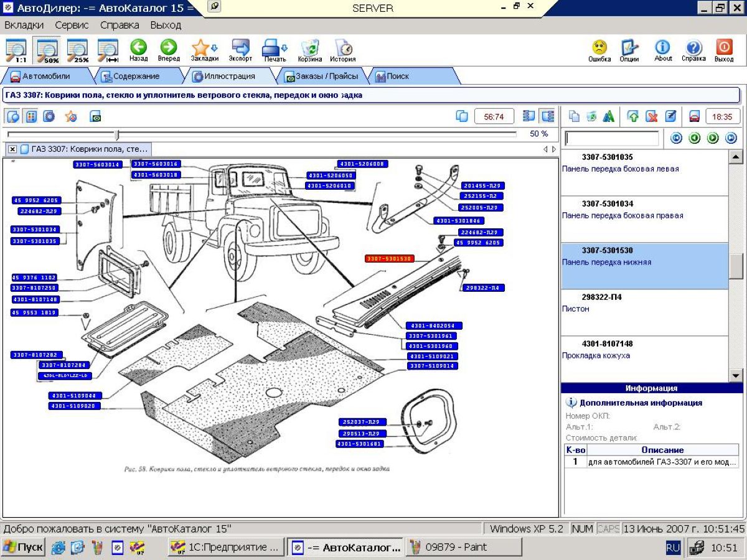Image resolution: width=747 pixels, height=560 pixels.
Task: Open the Корзина basket
Action: (x=309, y=51)
